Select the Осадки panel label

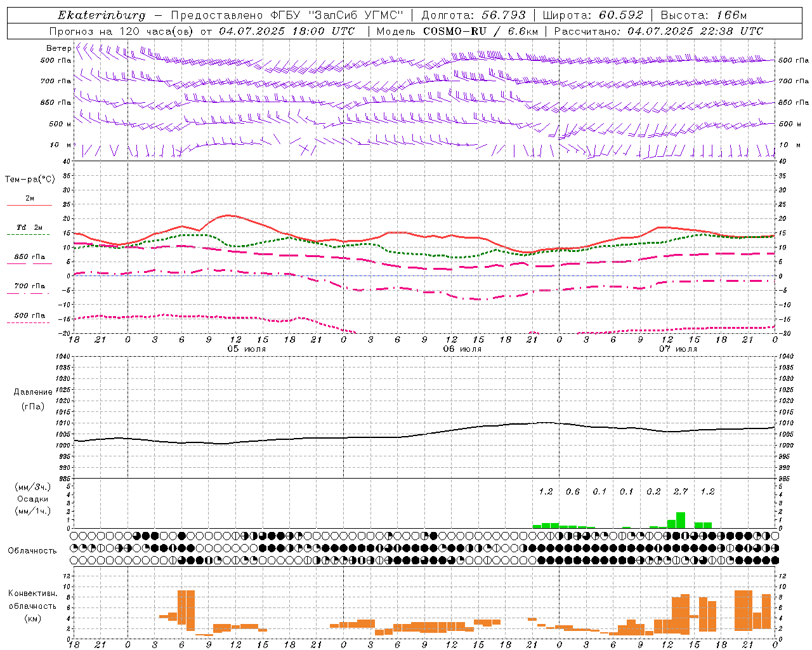[32, 499]
